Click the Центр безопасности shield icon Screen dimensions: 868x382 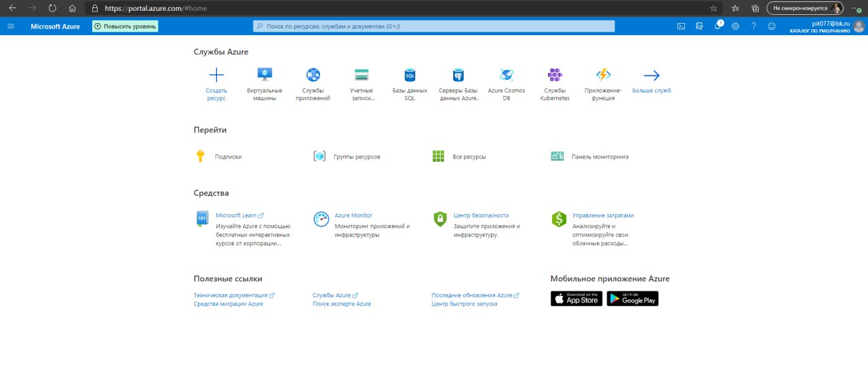coord(440,219)
